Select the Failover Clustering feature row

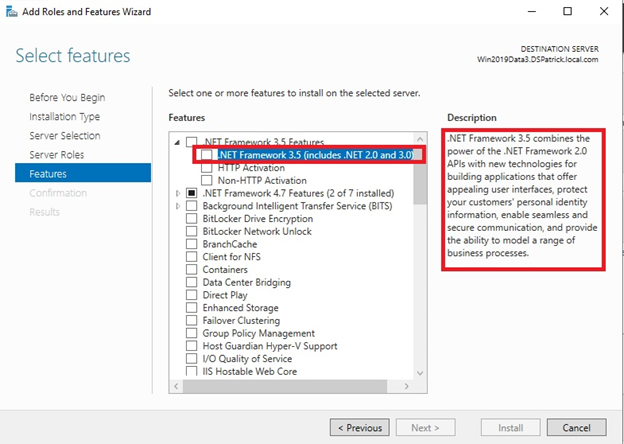tap(241, 320)
